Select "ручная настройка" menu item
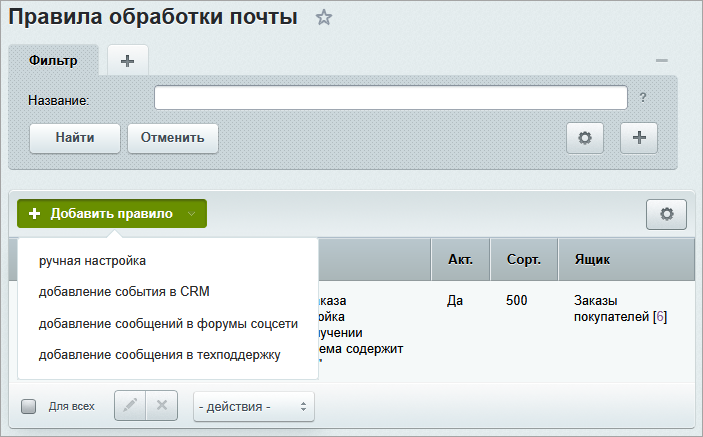The height and width of the screenshot is (437, 703). tap(93, 261)
